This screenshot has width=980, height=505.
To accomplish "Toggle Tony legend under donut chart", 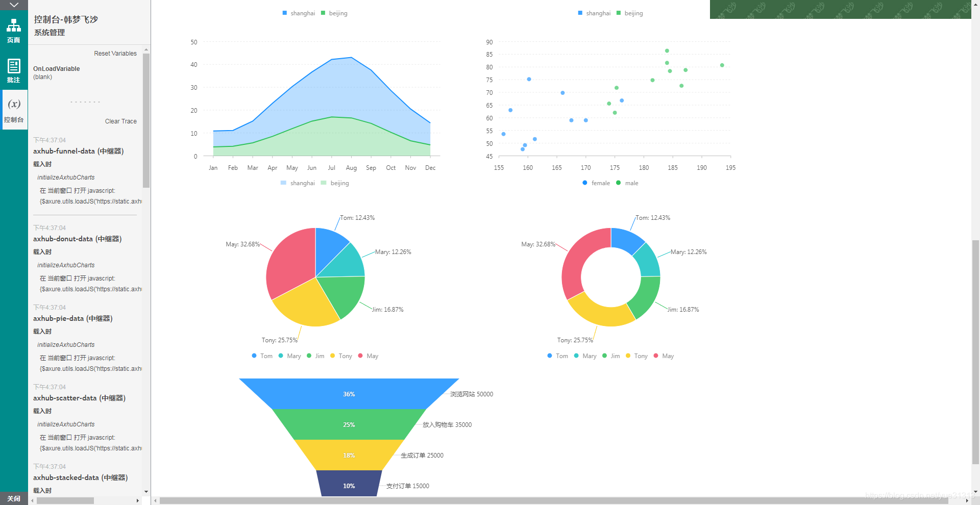I will pyautogui.click(x=637, y=356).
